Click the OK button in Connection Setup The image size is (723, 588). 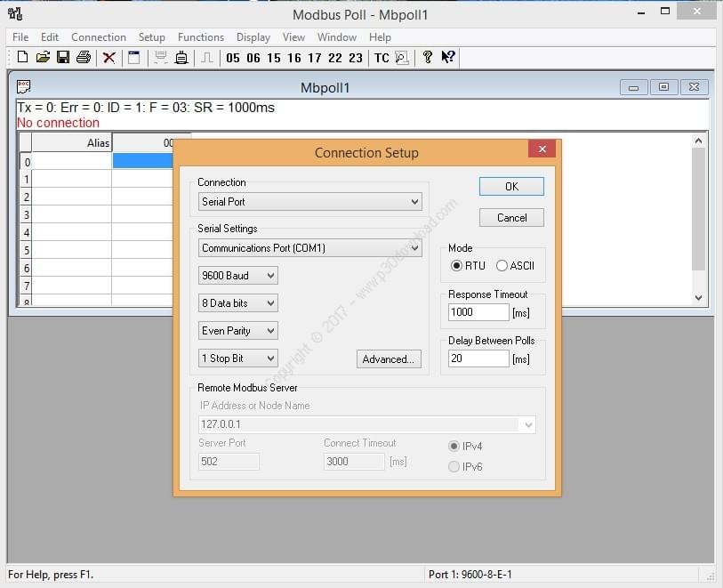(511, 187)
